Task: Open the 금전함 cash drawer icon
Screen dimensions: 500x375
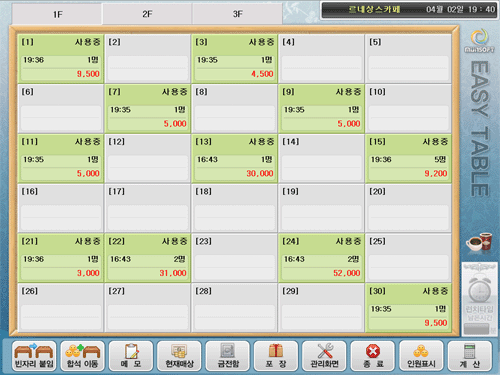Action: click(228, 356)
